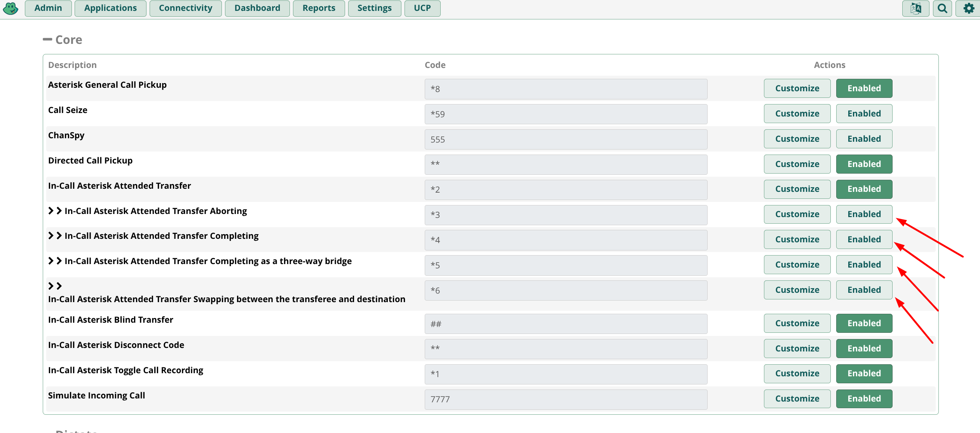Image resolution: width=980 pixels, height=433 pixels.
Task: Click the search magnifier icon
Action: [942, 9]
